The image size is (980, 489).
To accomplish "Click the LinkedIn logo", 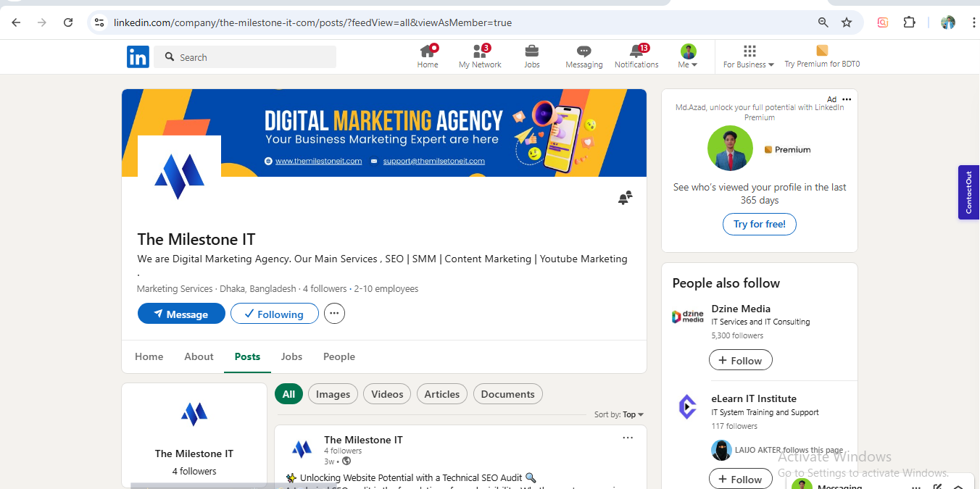I will (x=138, y=57).
